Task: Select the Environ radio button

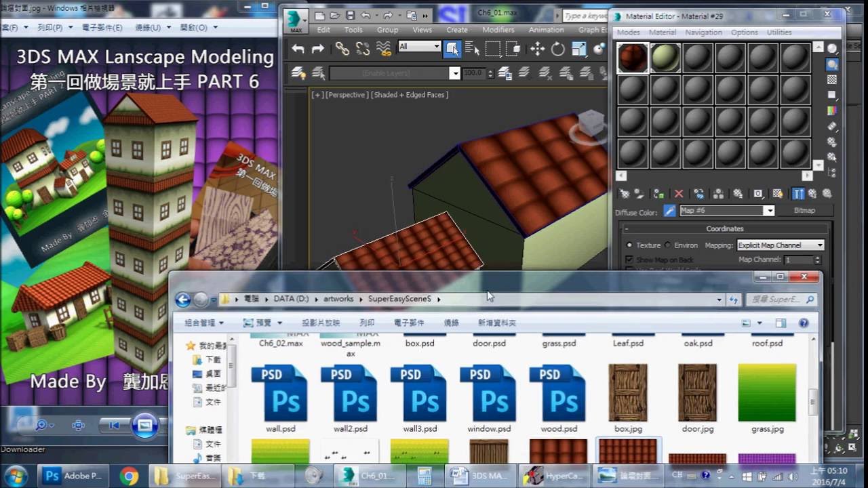Action: point(667,245)
